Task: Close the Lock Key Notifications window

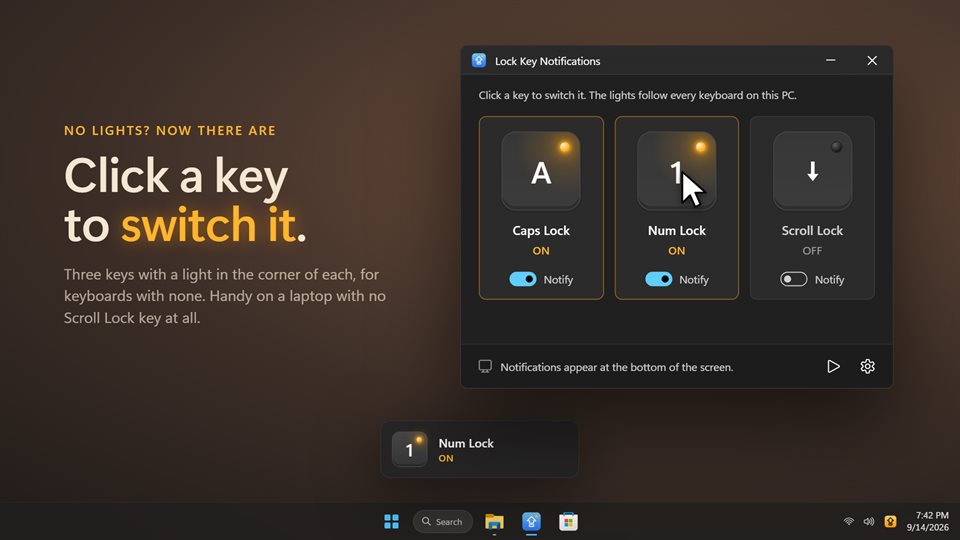Action: tap(872, 60)
